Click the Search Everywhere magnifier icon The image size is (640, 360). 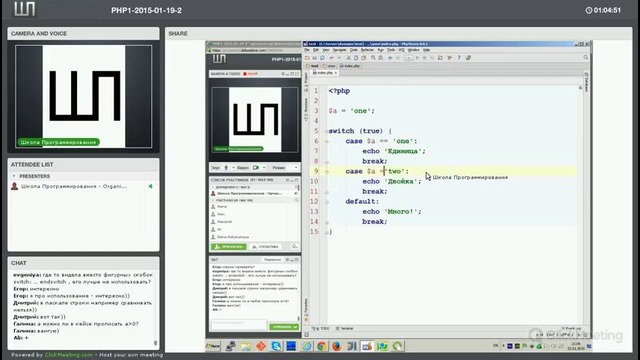tap(586, 58)
